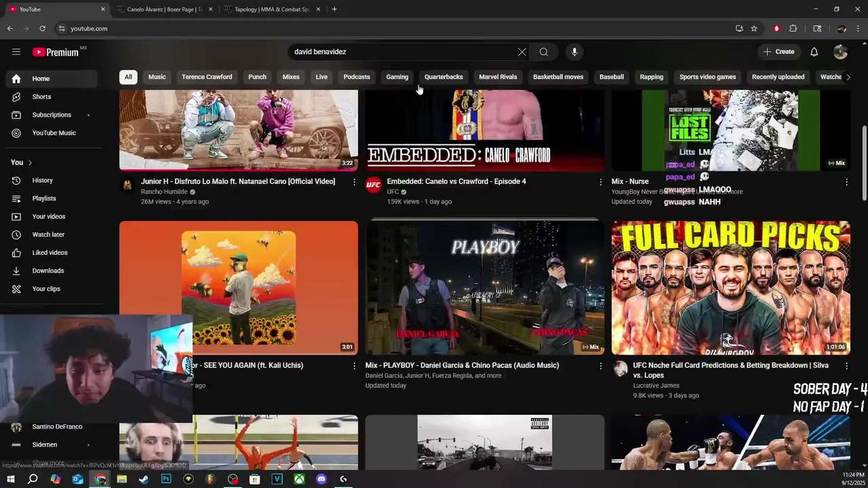Show more filter chips with the right arrow

tap(848, 77)
